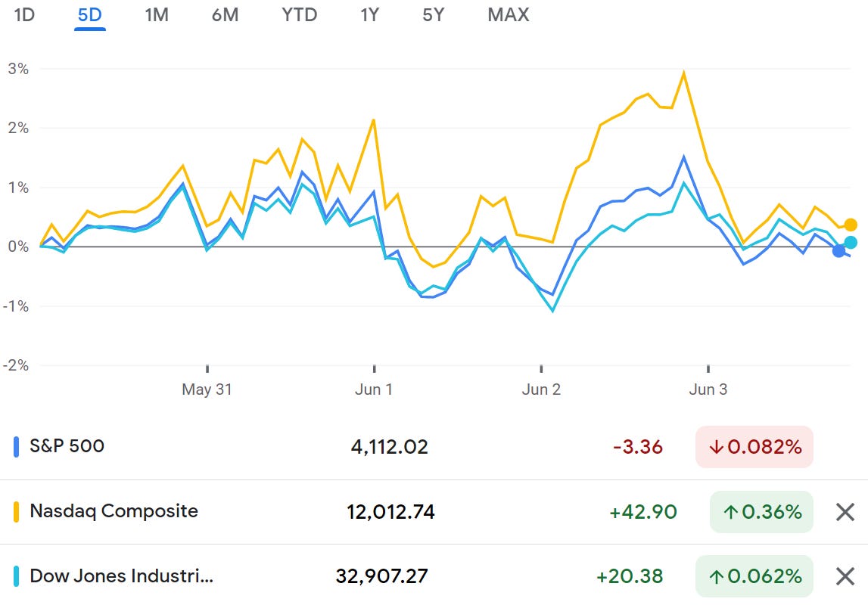
Task: Click the S&P 500 down 0.082% badge
Action: [754, 447]
